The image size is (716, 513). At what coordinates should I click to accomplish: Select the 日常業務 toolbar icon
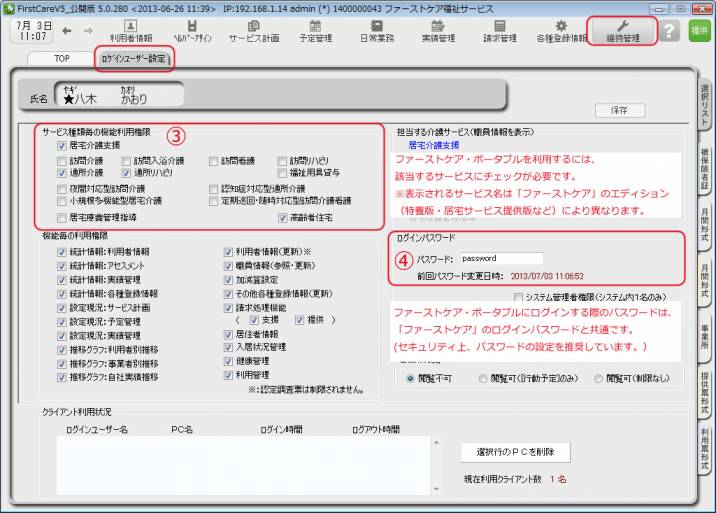click(x=377, y=30)
